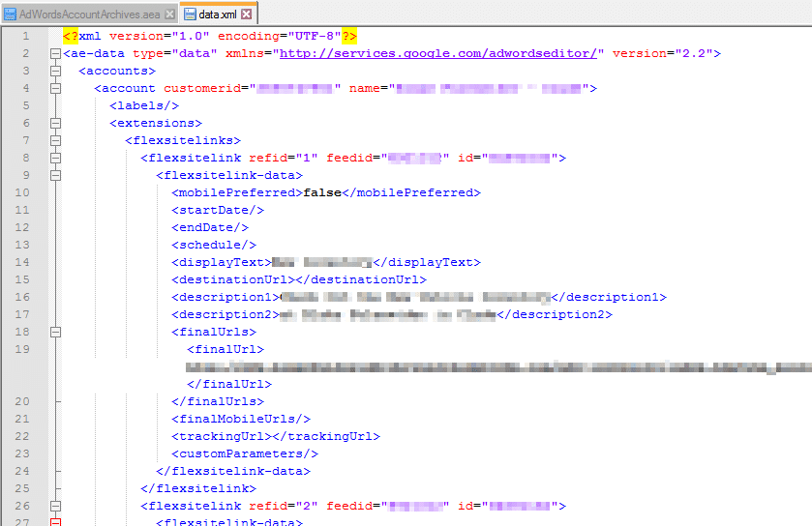Collapse flexsitelink refid 2 fold on line 26
Viewport: 812px width, 526px height.
coord(55,506)
